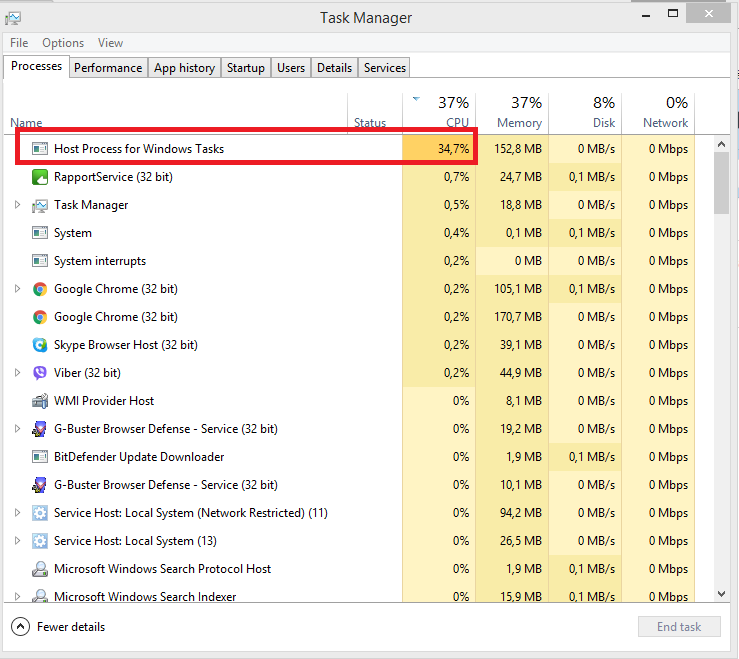Click the 152,8 MB memory value
The height and width of the screenshot is (659, 739).
tap(517, 149)
